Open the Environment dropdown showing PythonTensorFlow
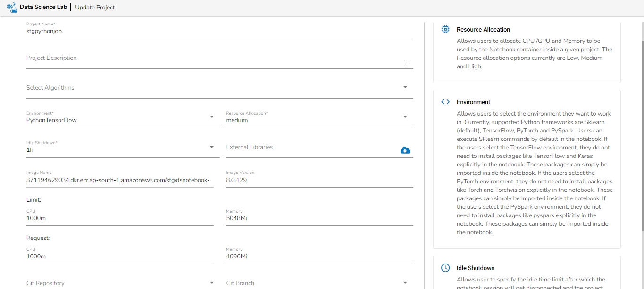This screenshot has width=644, height=289. (x=212, y=117)
